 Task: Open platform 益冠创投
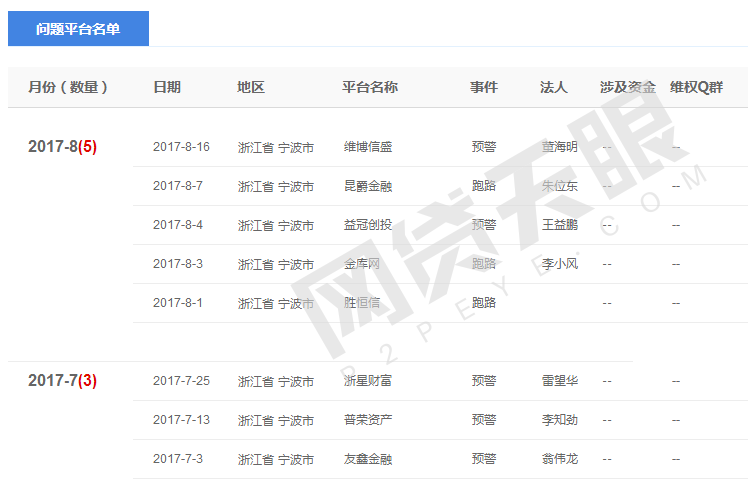(368, 225)
